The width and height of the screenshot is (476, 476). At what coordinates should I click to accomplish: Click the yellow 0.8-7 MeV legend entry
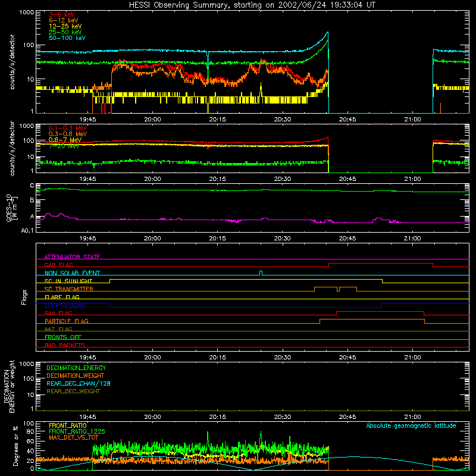[65, 140]
